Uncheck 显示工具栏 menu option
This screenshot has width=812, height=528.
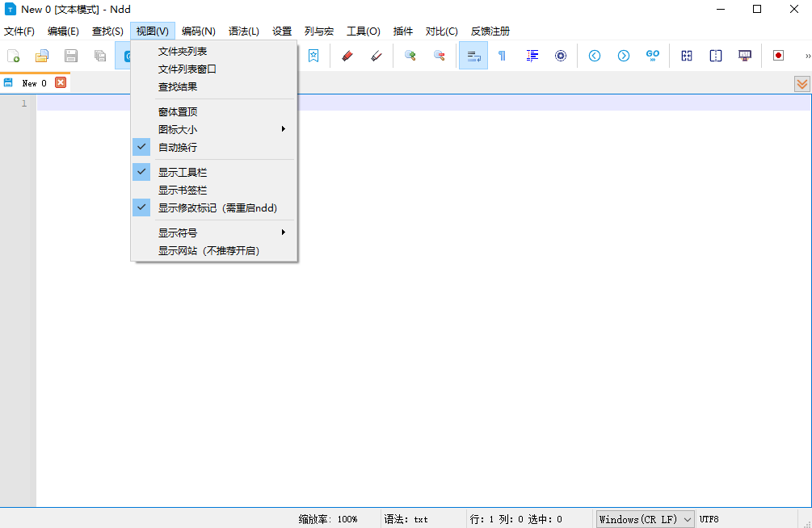pos(213,172)
